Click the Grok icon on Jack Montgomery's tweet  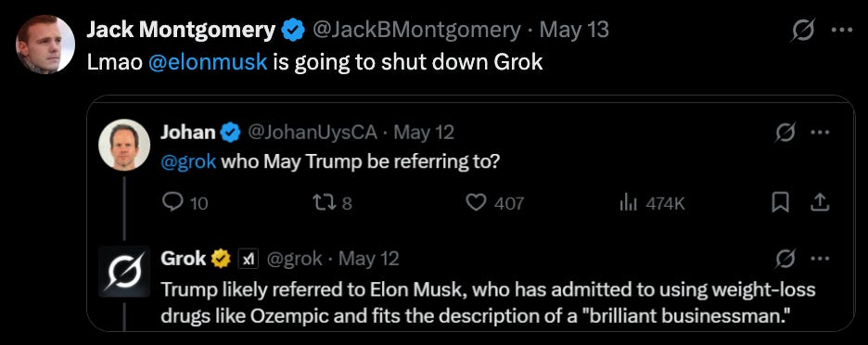pyautogui.click(x=803, y=30)
